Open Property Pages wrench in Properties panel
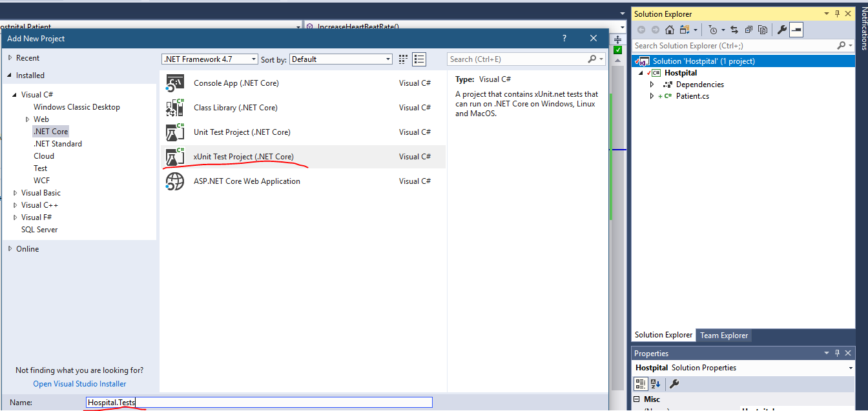The width and height of the screenshot is (868, 411). 674,384
